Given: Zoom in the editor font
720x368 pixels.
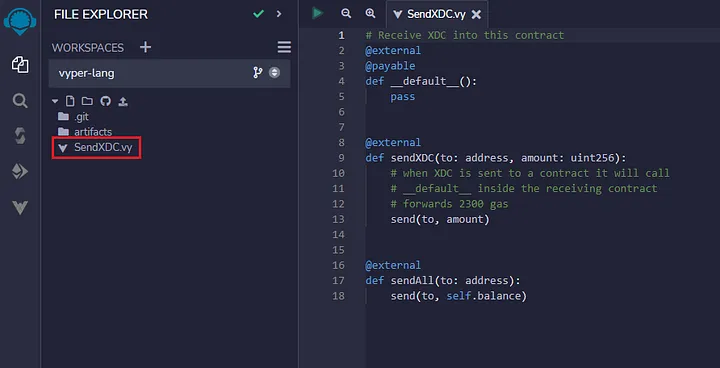Looking at the screenshot, I should 371,13.
